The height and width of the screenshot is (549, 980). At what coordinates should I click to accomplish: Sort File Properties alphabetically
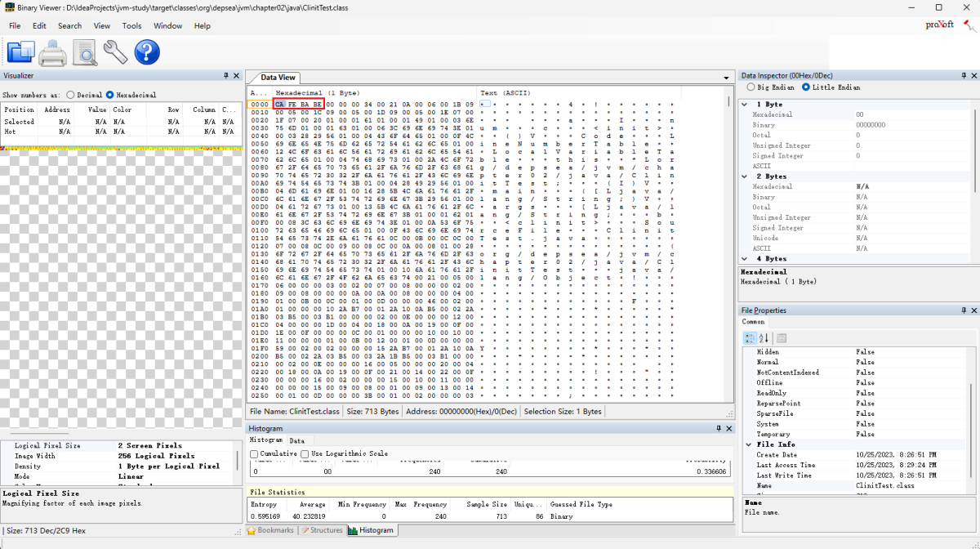tap(764, 338)
